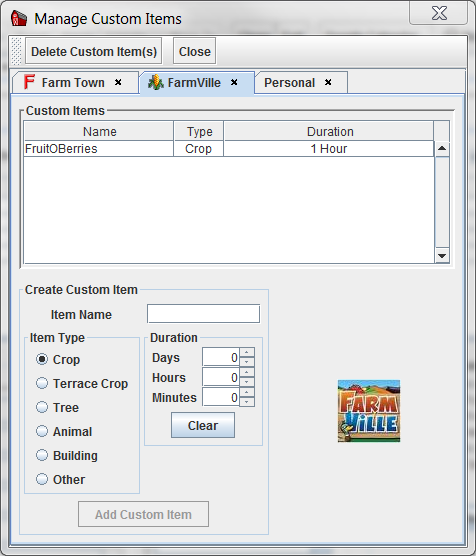This screenshot has height=556, width=476.
Task: Click the FarmVille logo image
Action: [369, 411]
